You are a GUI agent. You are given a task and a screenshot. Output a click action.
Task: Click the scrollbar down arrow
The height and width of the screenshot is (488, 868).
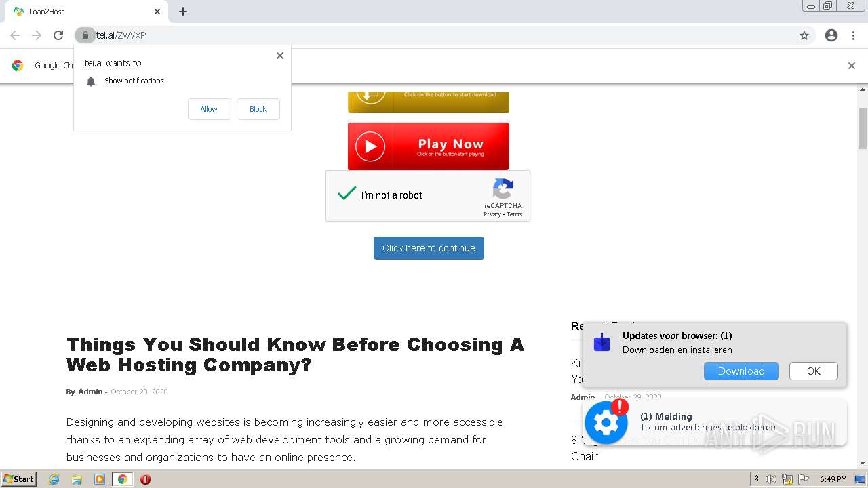863,464
